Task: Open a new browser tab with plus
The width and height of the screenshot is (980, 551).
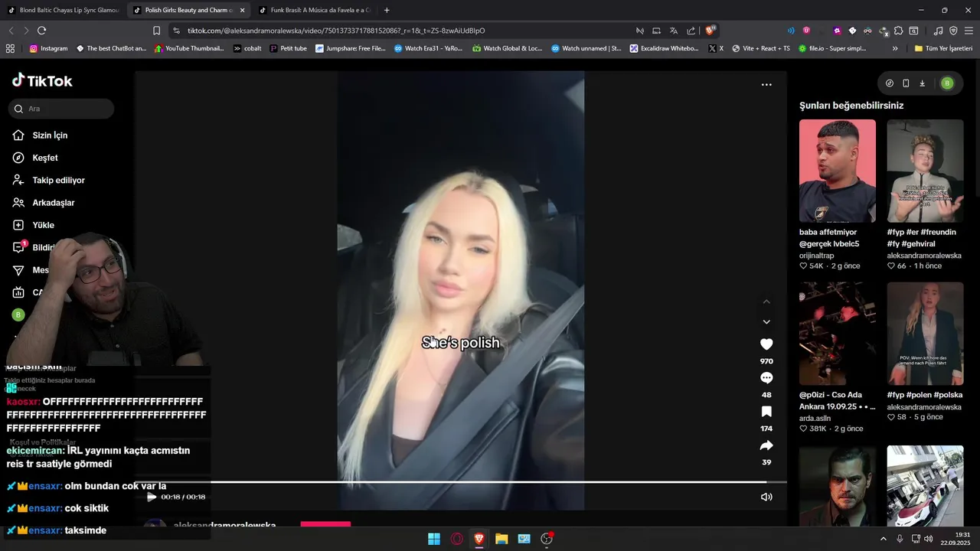Action: coord(387,10)
